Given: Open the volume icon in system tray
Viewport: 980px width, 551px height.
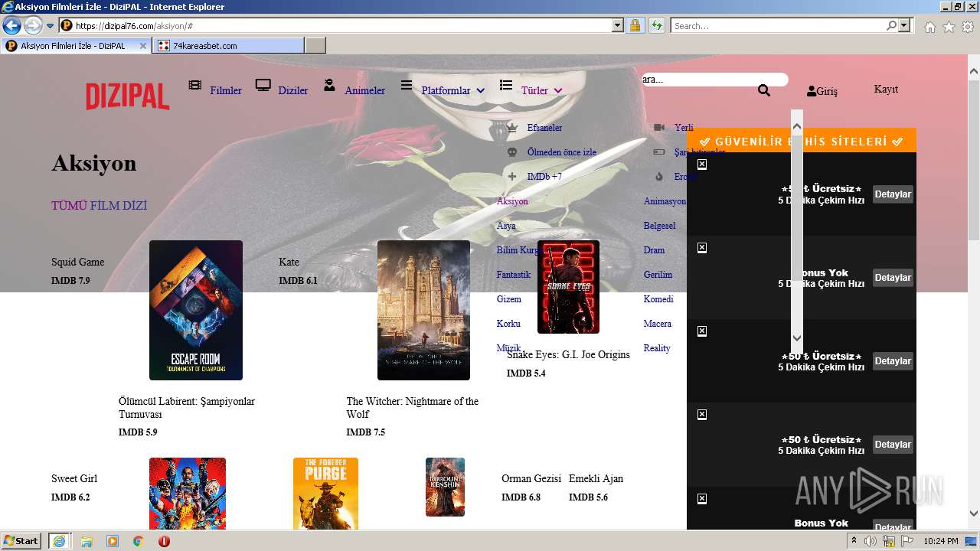Looking at the screenshot, I should (x=871, y=541).
